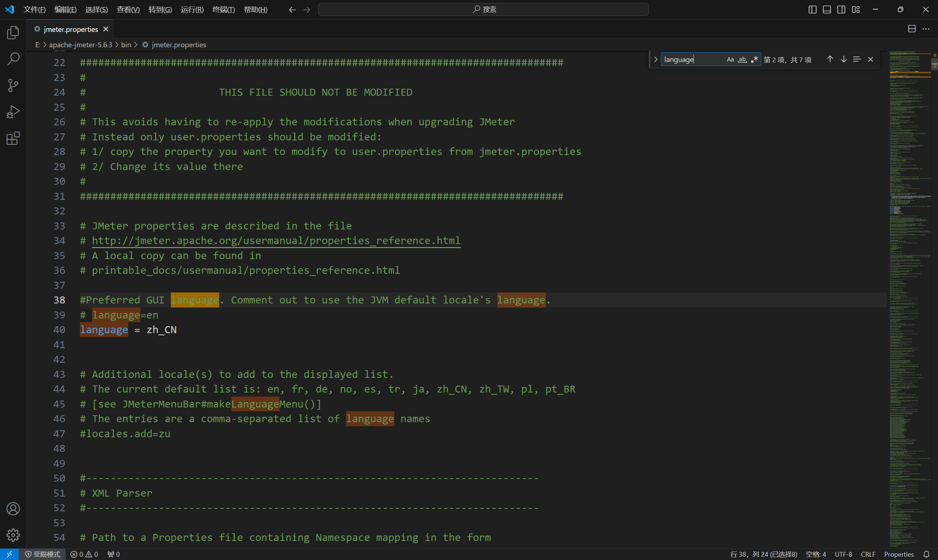Click the top 搜索 command center box
This screenshot has width=938, height=560.
[x=483, y=10]
